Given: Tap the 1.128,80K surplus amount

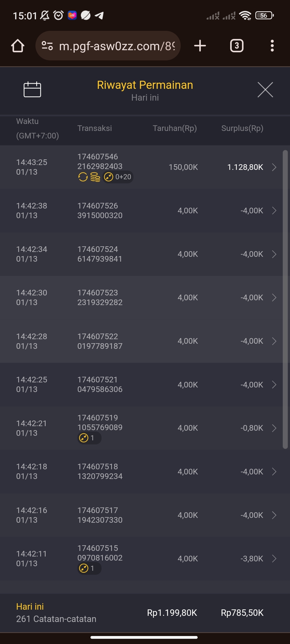Looking at the screenshot, I should click(245, 167).
